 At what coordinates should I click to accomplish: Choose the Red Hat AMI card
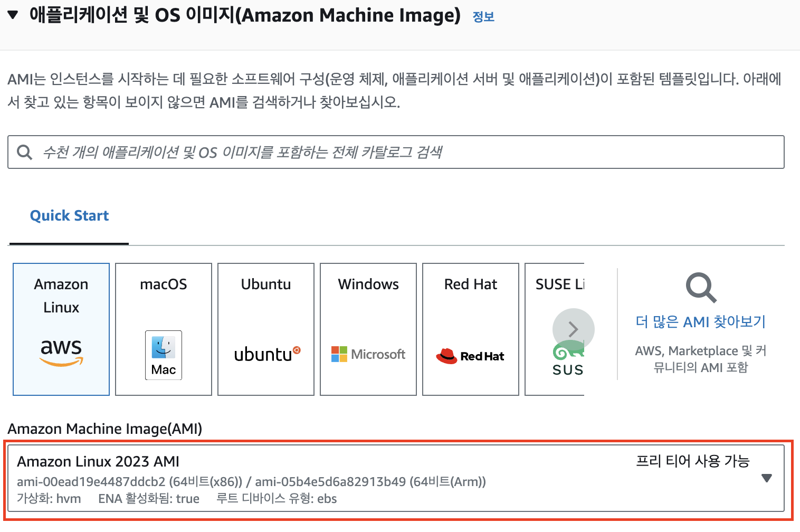click(471, 329)
